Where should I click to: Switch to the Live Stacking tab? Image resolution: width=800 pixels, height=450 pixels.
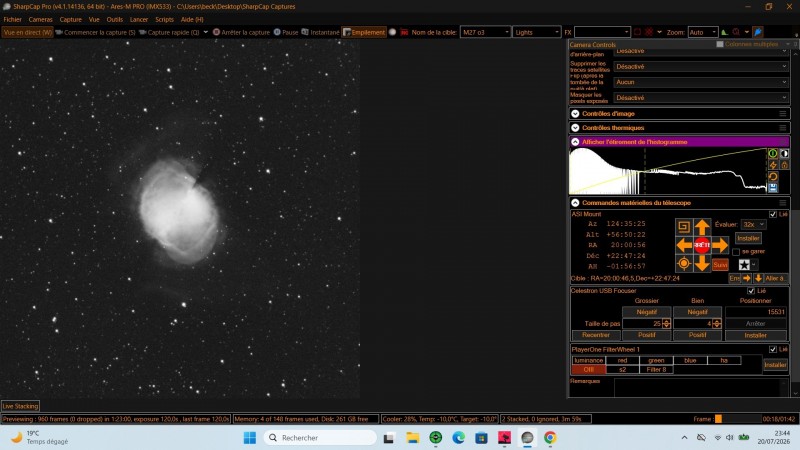click(x=20, y=406)
